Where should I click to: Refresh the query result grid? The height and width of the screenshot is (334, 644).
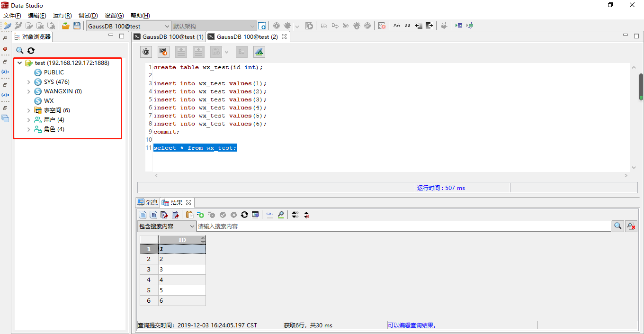pos(244,215)
